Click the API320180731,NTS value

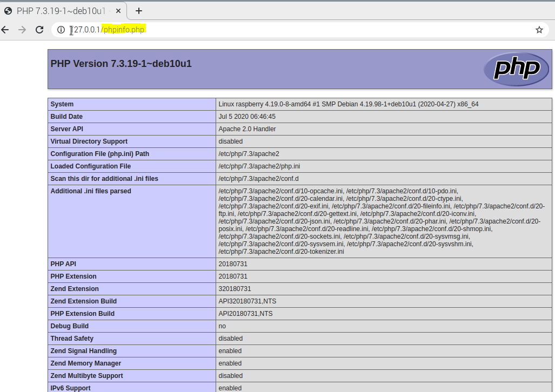(248, 301)
